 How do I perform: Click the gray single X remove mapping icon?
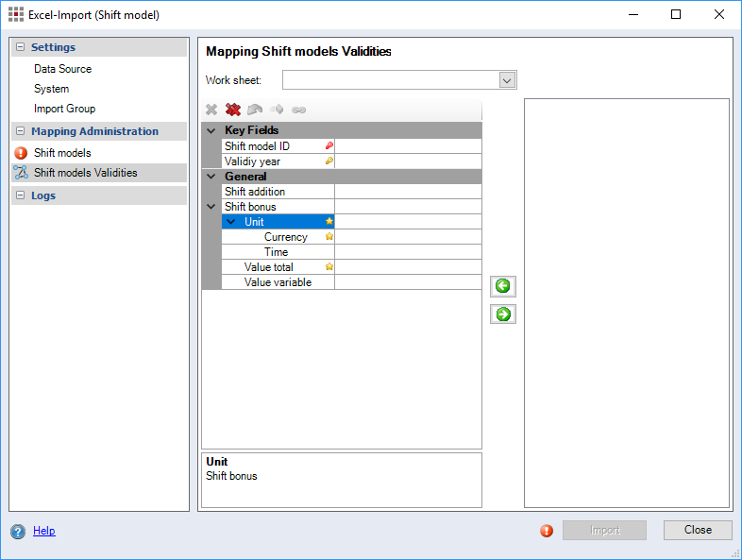coord(211,110)
